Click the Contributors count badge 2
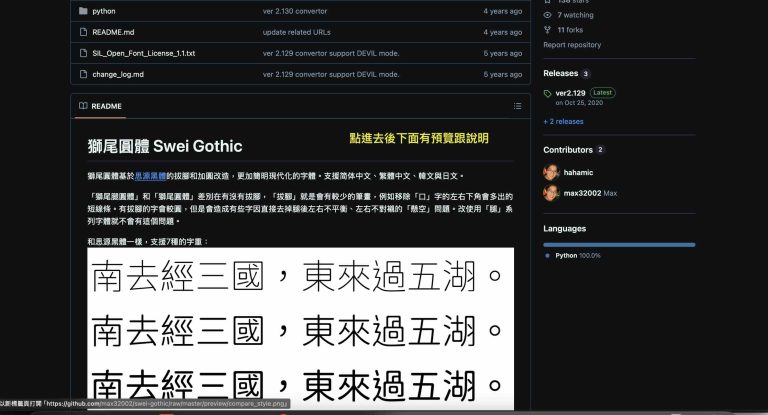This screenshot has width=768, height=415. click(600, 150)
